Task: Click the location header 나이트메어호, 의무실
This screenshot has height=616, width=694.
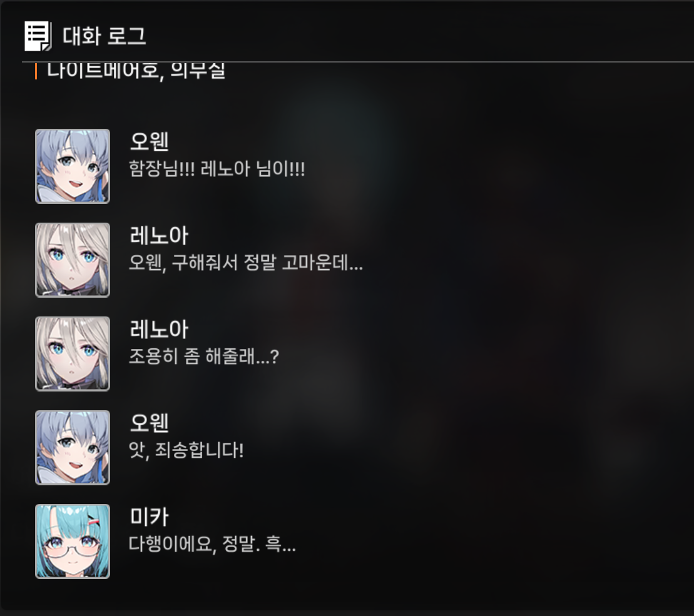Action: [136, 71]
